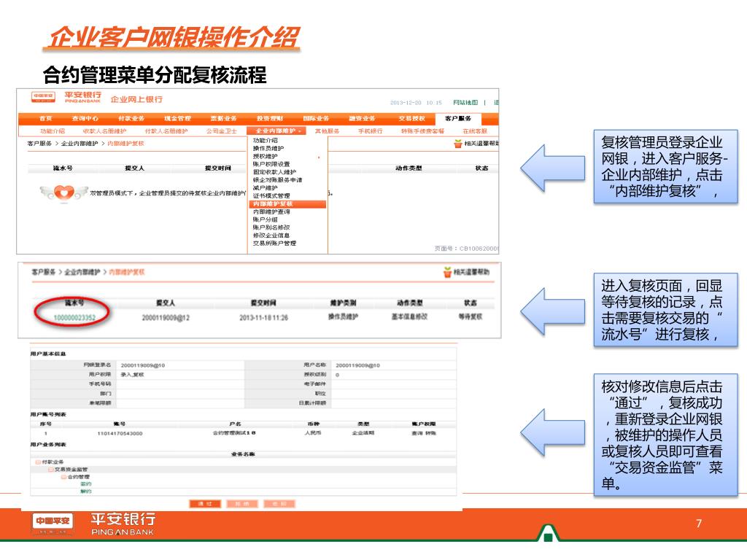Click the winged heart notice icon

click(64, 193)
